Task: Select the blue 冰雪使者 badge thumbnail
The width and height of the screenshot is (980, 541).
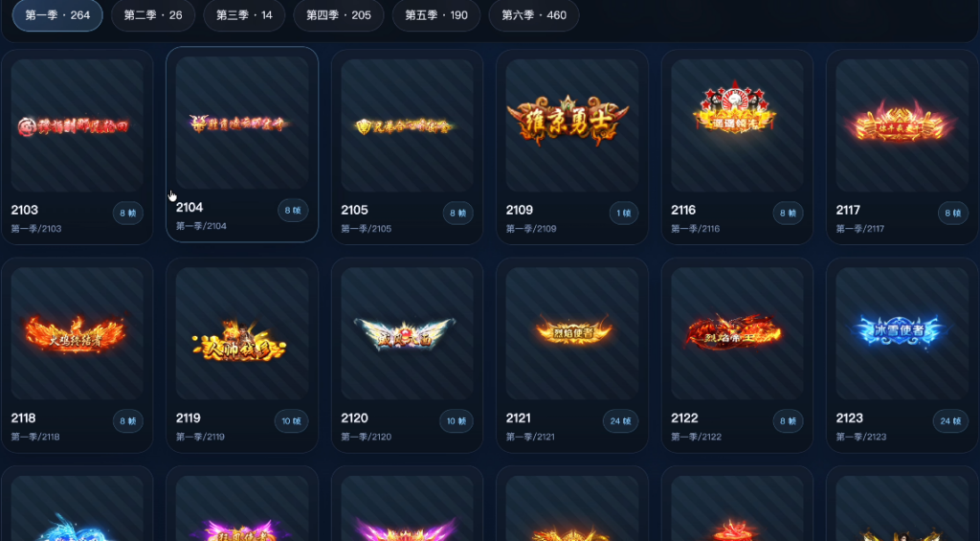Action: [902, 333]
